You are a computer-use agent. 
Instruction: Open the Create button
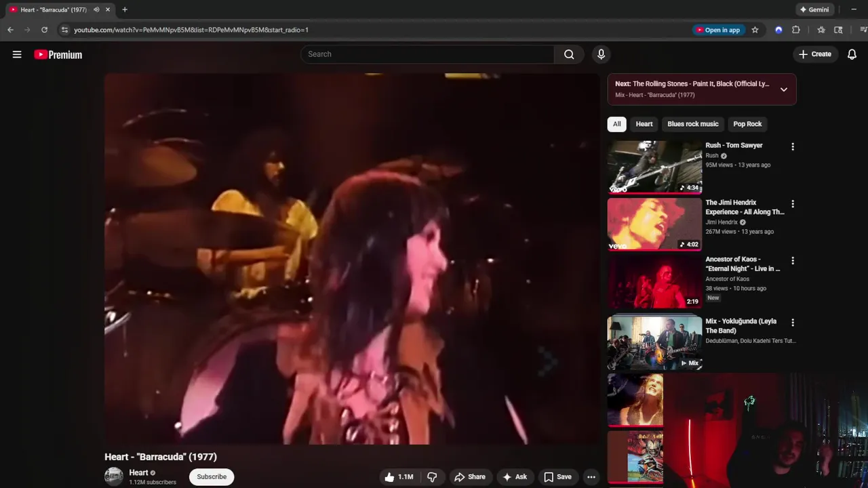click(814, 54)
